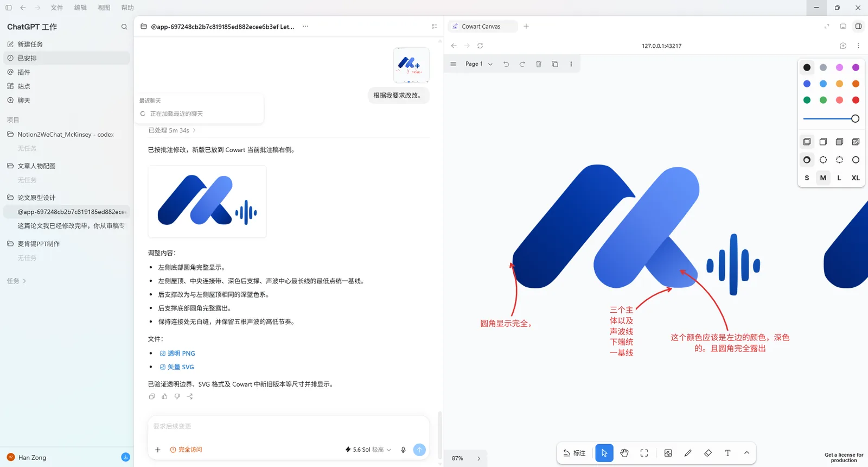
Task: Select size L option
Action: (x=839, y=178)
